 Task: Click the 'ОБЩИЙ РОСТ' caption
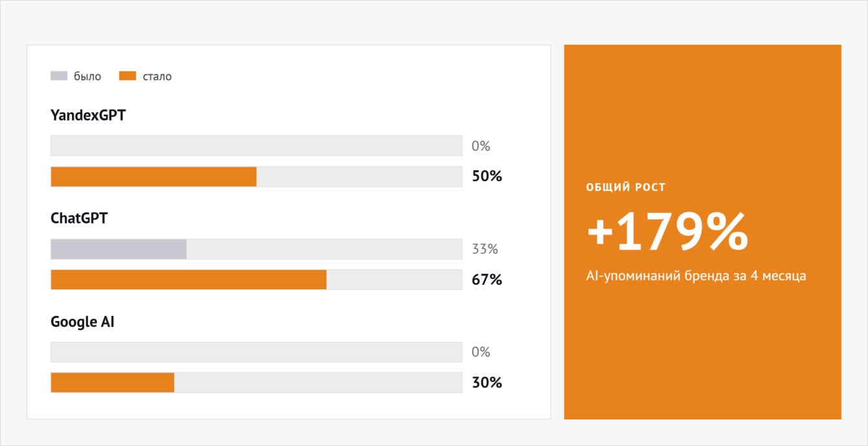[x=626, y=188]
